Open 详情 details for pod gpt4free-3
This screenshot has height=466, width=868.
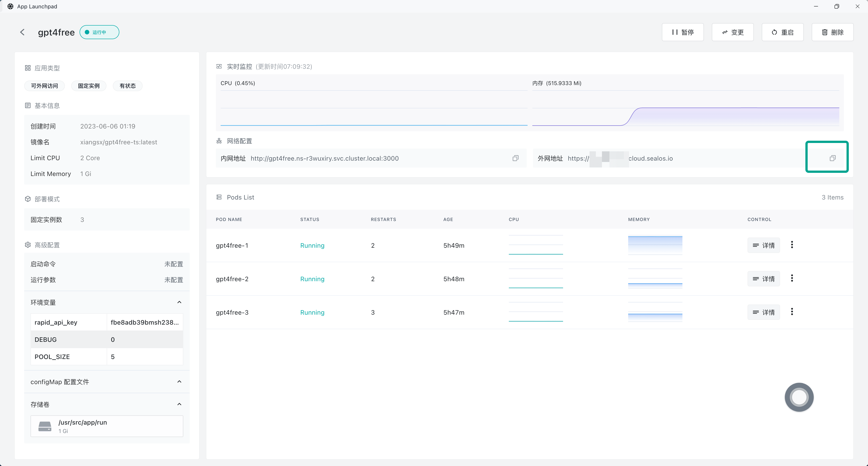764,312
